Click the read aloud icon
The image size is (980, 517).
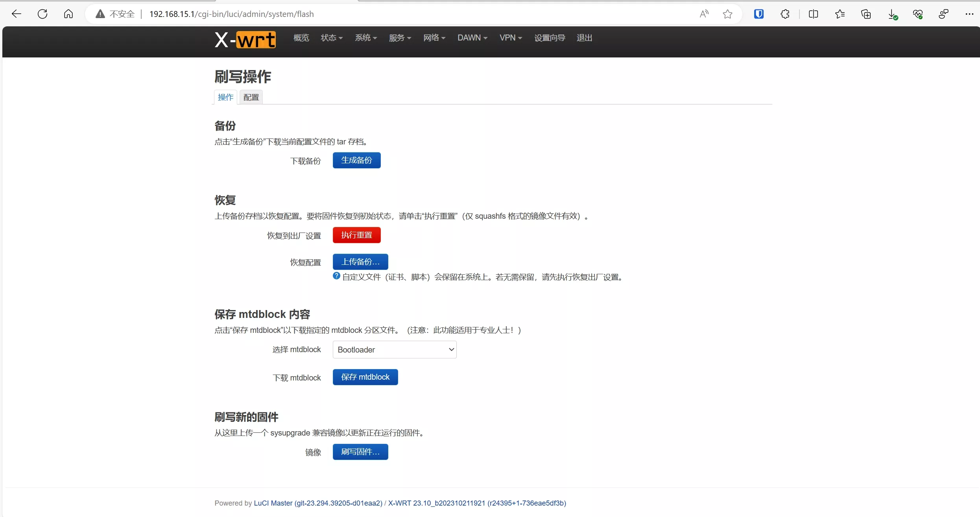pyautogui.click(x=704, y=14)
